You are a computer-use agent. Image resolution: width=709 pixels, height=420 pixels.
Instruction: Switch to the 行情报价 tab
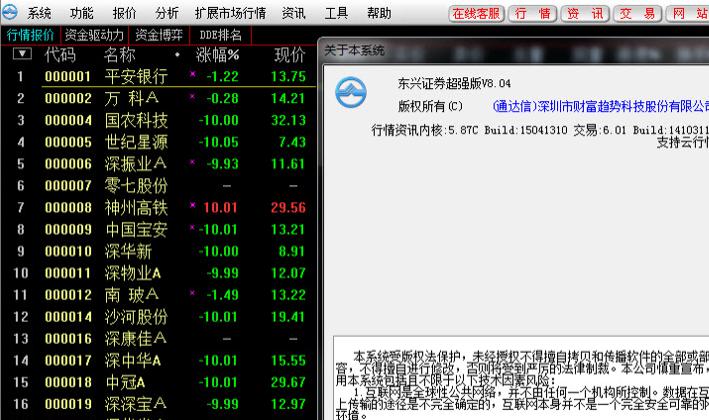coord(30,35)
